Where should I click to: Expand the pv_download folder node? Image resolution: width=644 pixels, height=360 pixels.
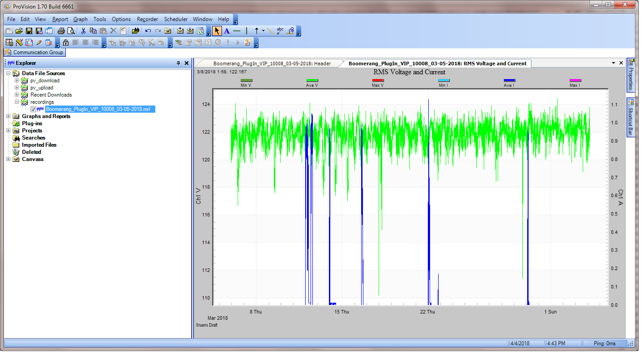pos(17,80)
